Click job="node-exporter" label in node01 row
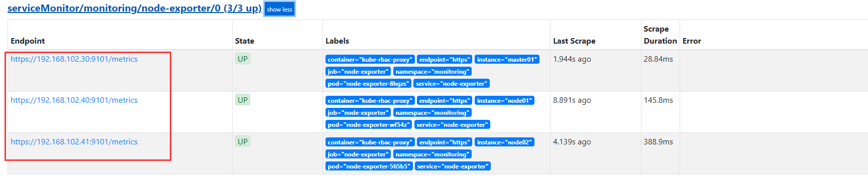868x183 pixels. tap(358, 113)
